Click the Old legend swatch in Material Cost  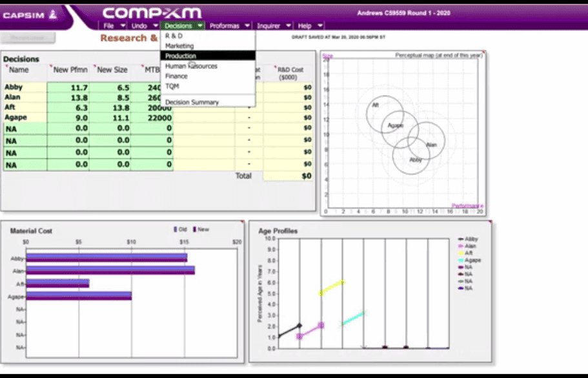(x=175, y=229)
